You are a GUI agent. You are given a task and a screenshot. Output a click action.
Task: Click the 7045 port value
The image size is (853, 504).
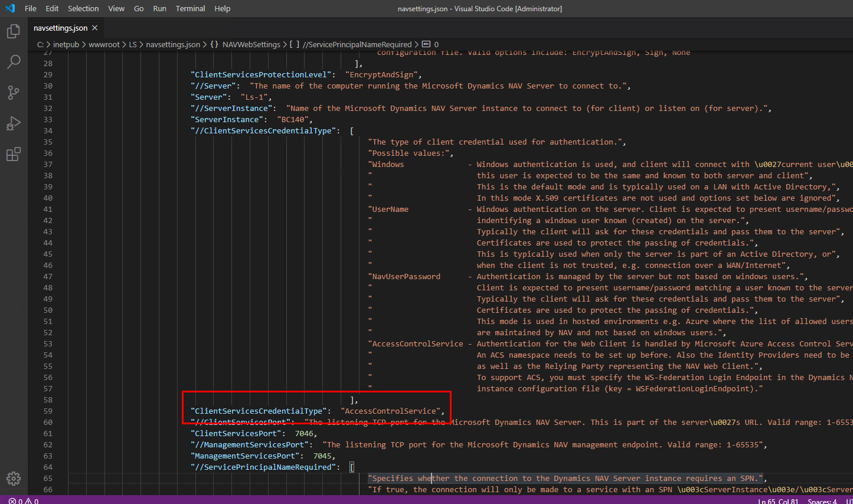(x=322, y=456)
